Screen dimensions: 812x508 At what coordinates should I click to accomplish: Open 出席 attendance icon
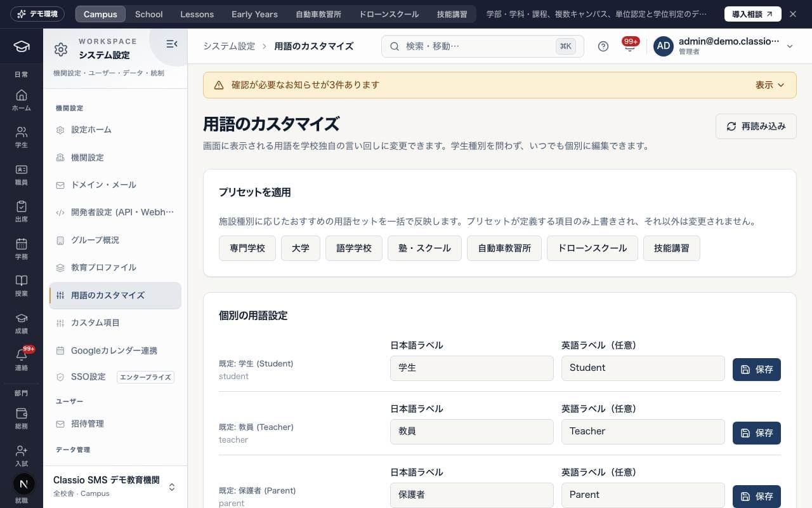coord(21,211)
